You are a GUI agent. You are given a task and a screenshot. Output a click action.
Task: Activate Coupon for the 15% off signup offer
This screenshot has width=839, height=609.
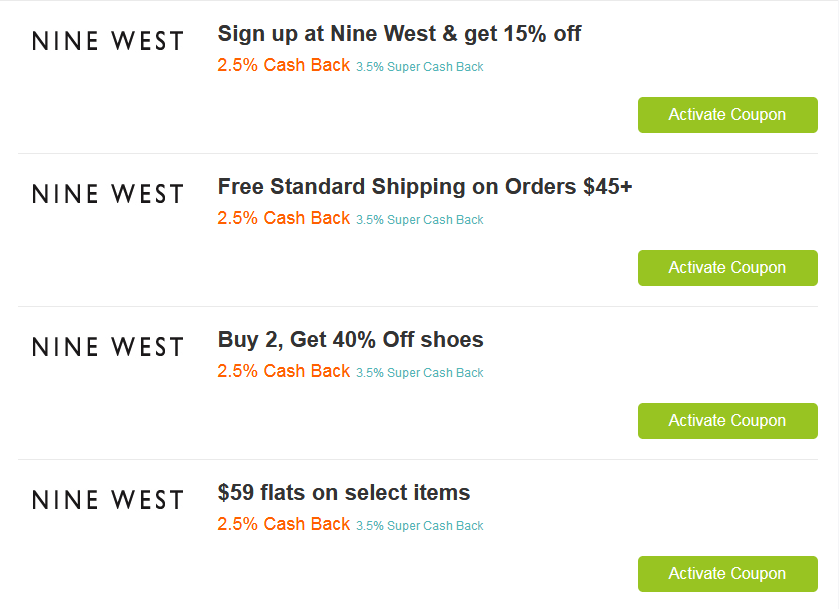point(727,115)
